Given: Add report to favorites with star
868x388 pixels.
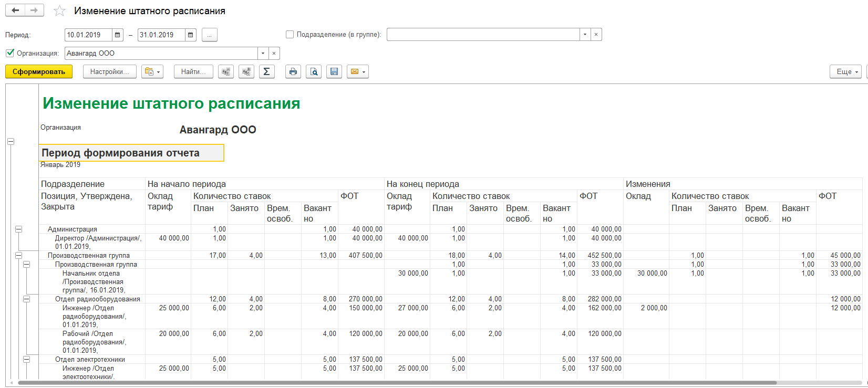Looking at the screenshot, I should click(60, 11).
